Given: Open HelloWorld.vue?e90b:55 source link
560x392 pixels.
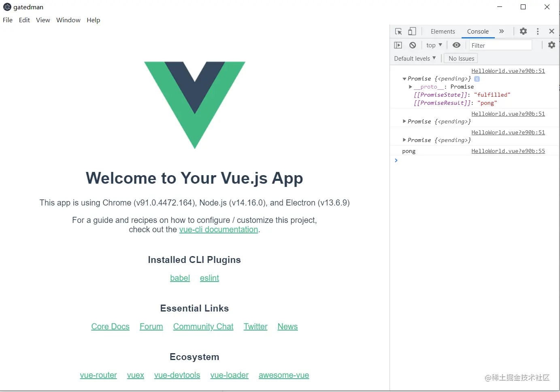Looking at the screenshot, I should point(508,151).
